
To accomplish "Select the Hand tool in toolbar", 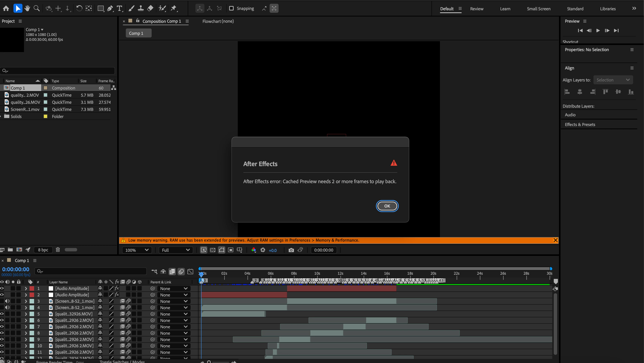I will 27,8.
